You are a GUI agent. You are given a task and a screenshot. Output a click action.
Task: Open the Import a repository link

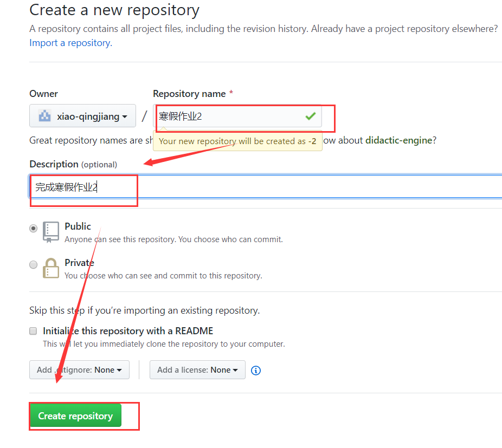(70, 43)
